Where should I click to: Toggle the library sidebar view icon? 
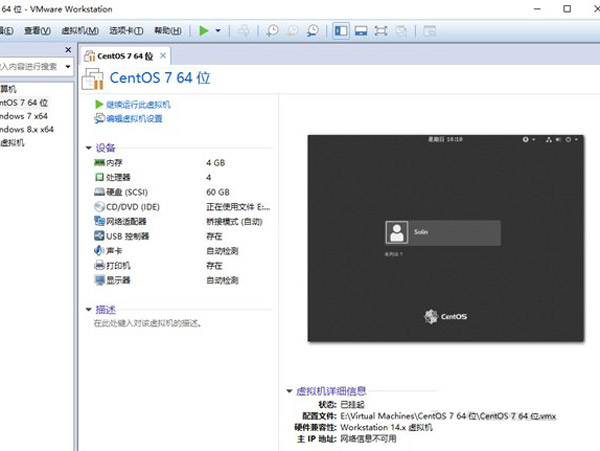pos(341,31)
